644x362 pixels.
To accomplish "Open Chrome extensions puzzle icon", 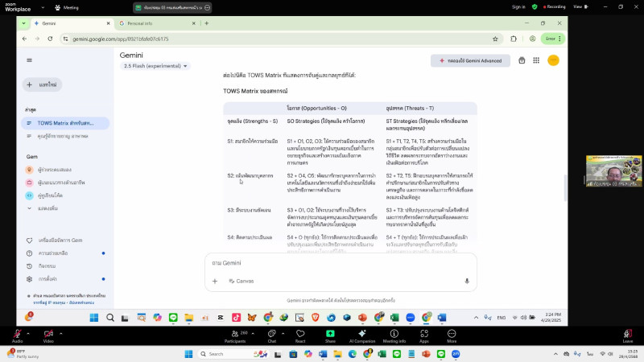I will pyautogui.click(x=514, y=39).
